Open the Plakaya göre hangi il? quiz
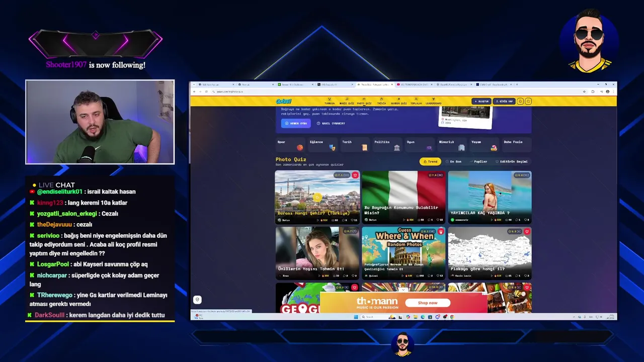644x362 pixels. [490, 253]
